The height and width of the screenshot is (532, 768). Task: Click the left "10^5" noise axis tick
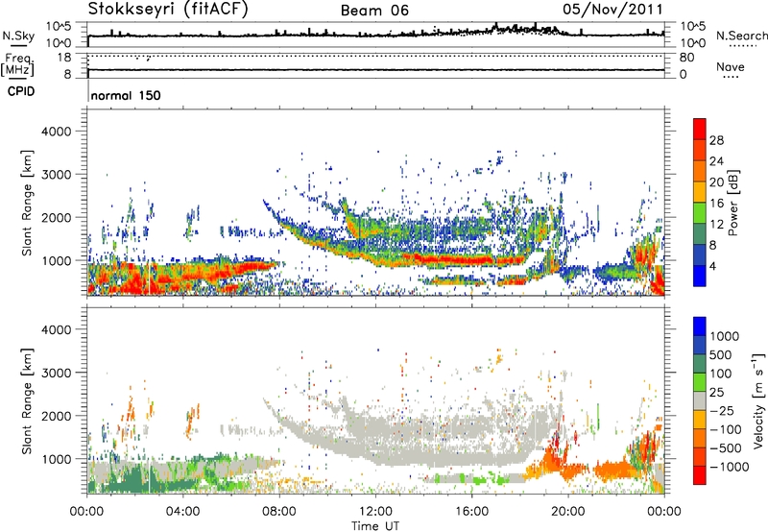point(59,26)
